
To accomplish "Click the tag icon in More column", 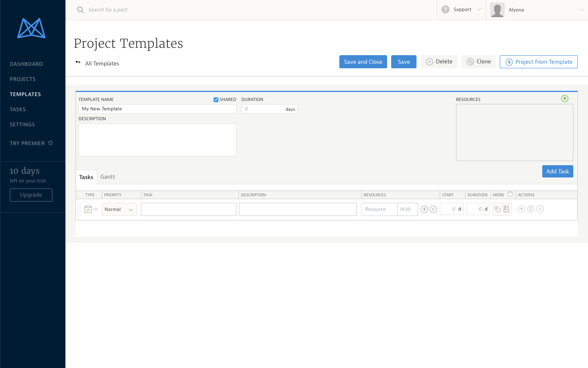I will pos(497,209).
